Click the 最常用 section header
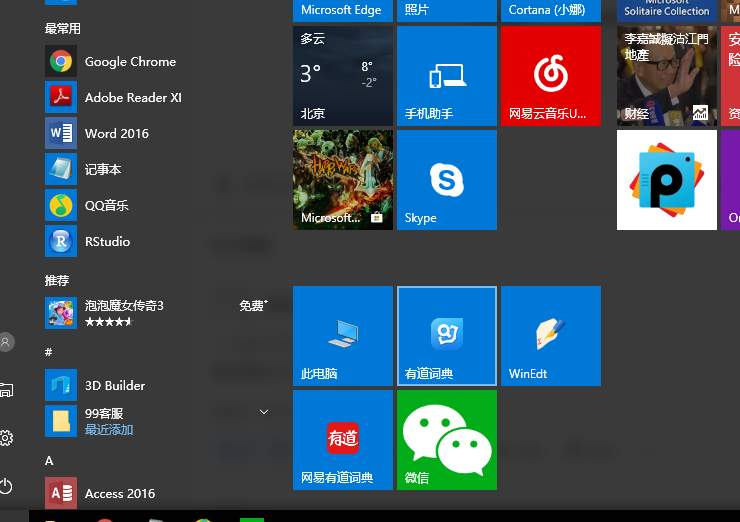Screen dimensions: 740x522 pyautogui.click(x=63, y=29)
